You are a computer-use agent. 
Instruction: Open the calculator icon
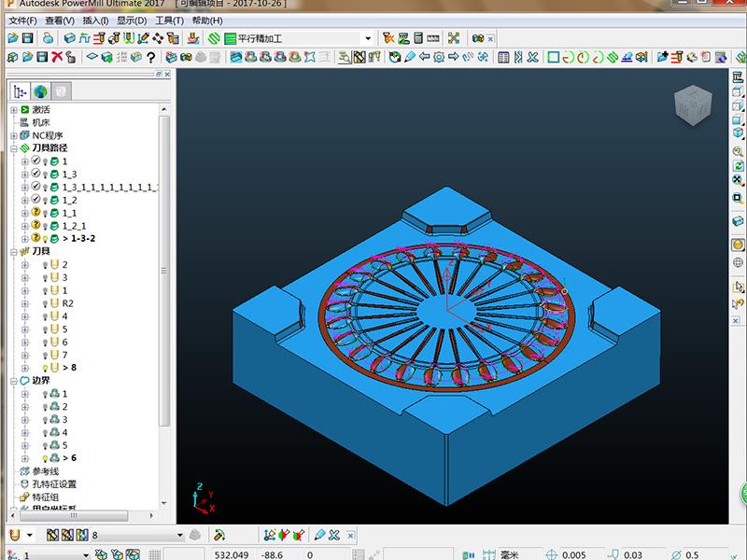pyautogui.click(x=417, y=38)
